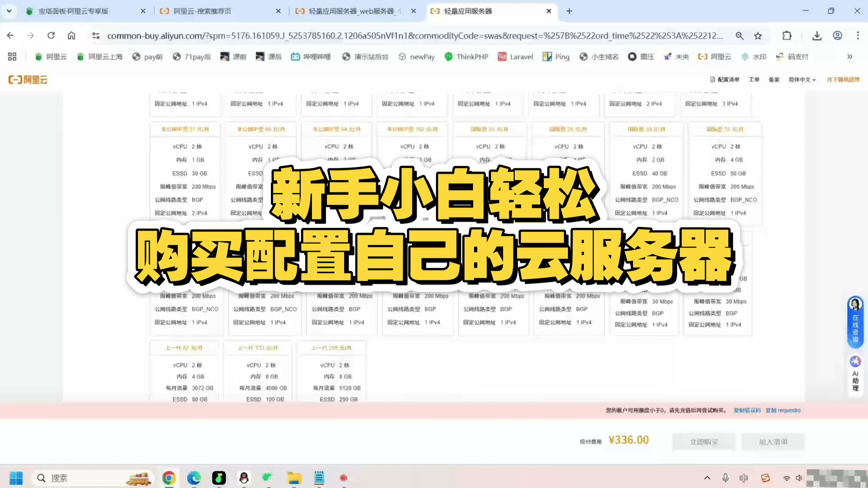The width and height of the screenshot is (868, 488).
Task: Open File Explorer from taskbar
Action: 294,478
